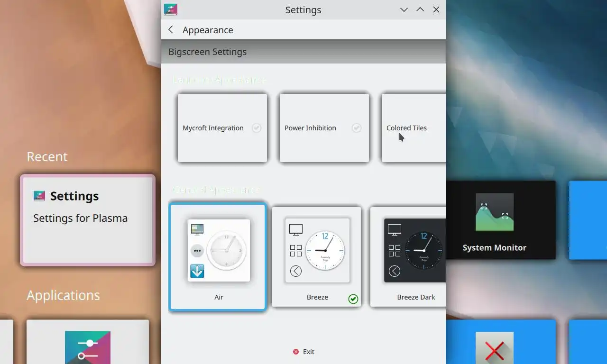Select the Air theme thumbnail
607x364 pixels.
point(218,256)
